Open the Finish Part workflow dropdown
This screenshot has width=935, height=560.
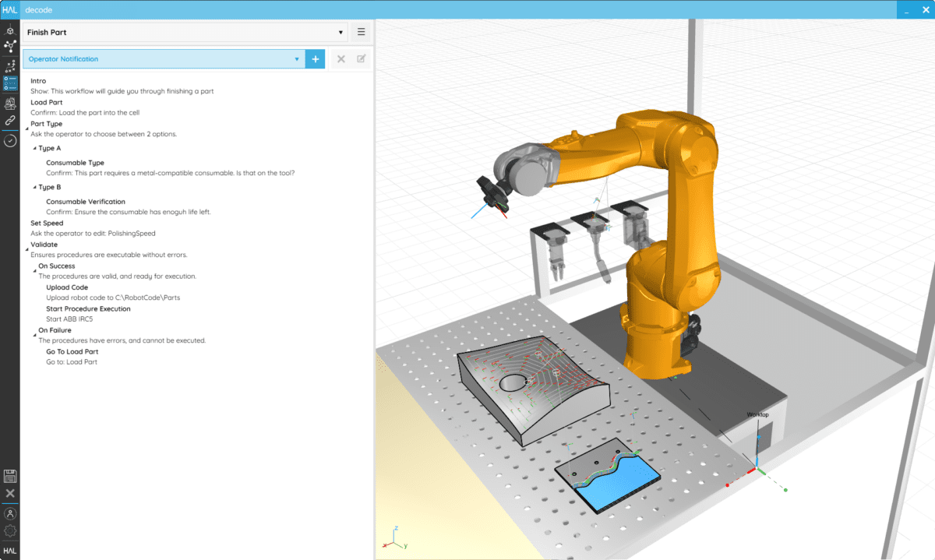(340, 32)
